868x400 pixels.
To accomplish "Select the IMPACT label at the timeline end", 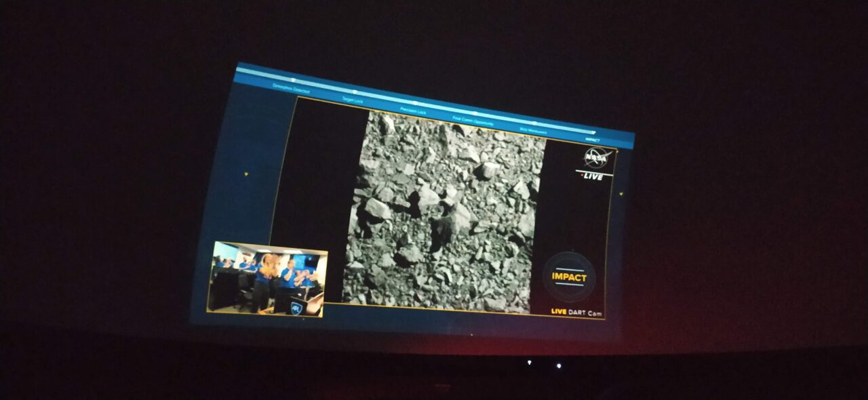I will (x=592, y=140).
